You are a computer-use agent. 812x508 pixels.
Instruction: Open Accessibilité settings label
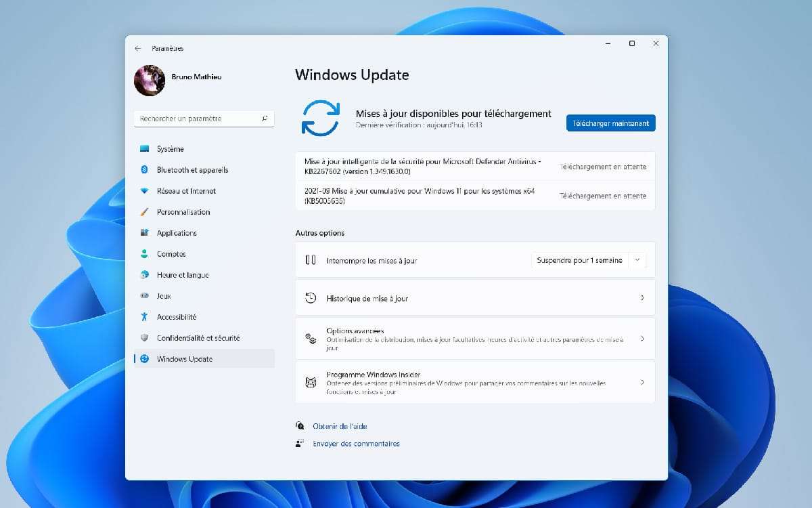click(177, 317)
